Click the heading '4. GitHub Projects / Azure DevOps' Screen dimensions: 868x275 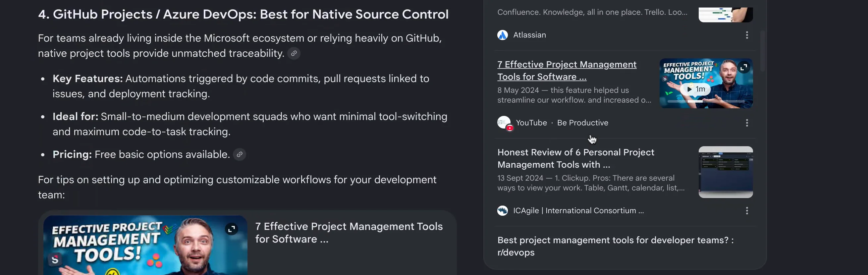[243, 14]
